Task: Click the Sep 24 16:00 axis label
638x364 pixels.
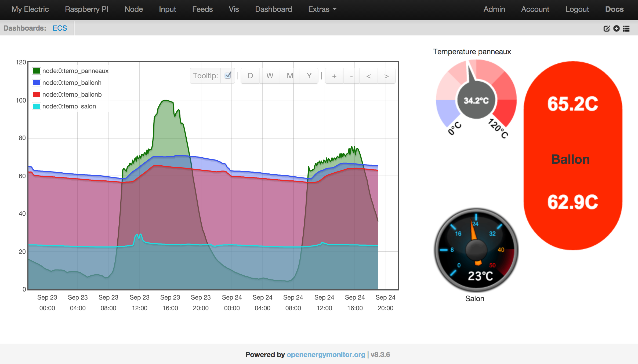Action: pyautogui.click(x=355, y=303)
